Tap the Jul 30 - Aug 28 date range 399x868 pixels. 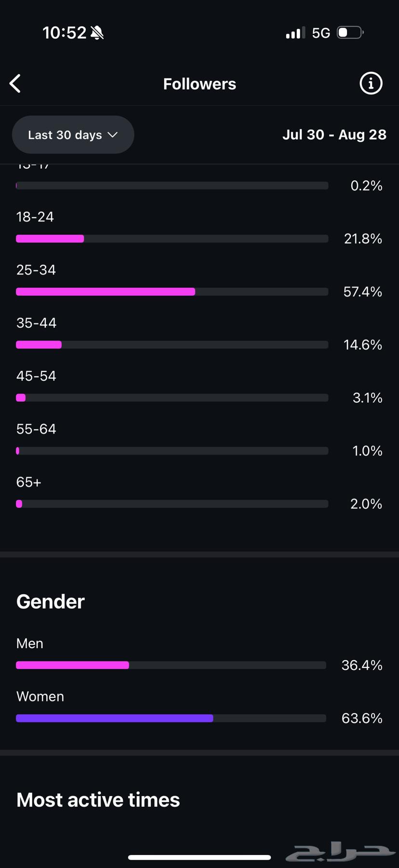[334, 135]
